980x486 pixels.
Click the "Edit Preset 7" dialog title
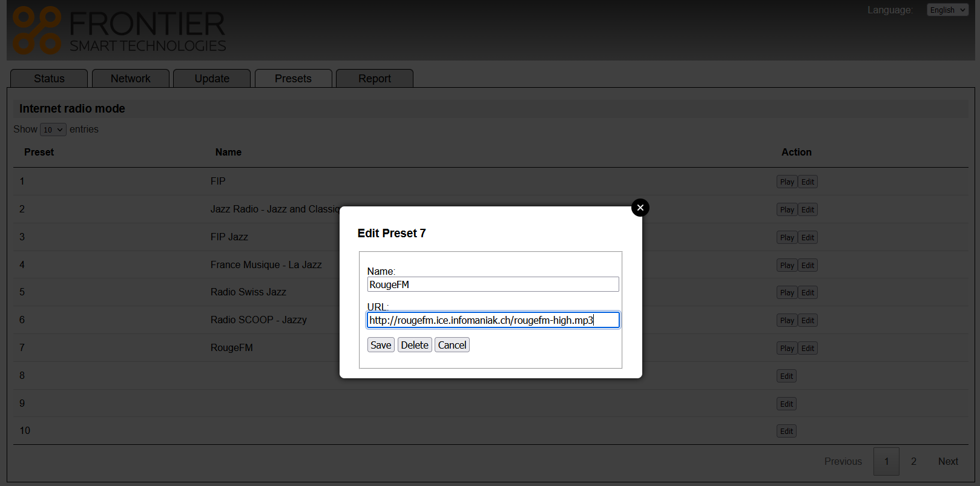[392, 234]
